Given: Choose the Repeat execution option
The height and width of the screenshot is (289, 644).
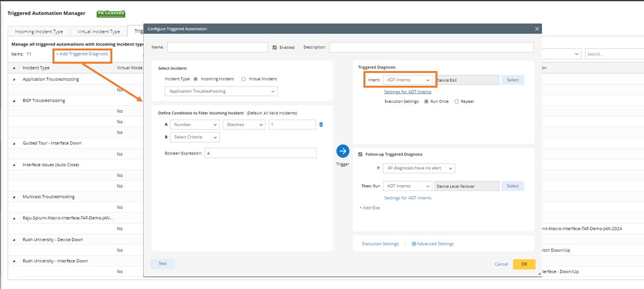Looking at the screenshot, I should tap(457, 101).
